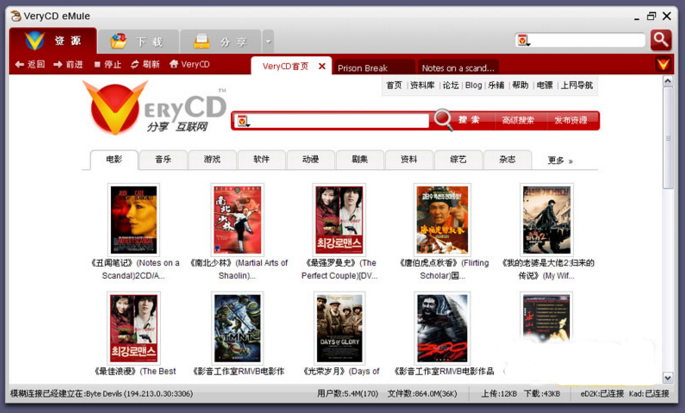This screenshot has width=685, height=413.
Task: Open The Perfect Couple poster thumbnail
Action: [x=339, y=220]
